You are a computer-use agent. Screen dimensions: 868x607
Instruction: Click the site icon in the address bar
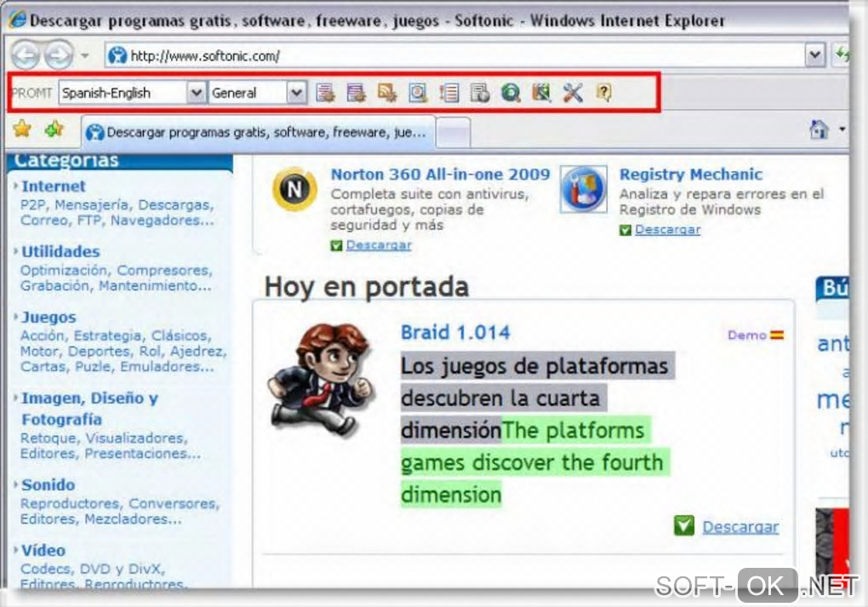(x=117, y=55)
